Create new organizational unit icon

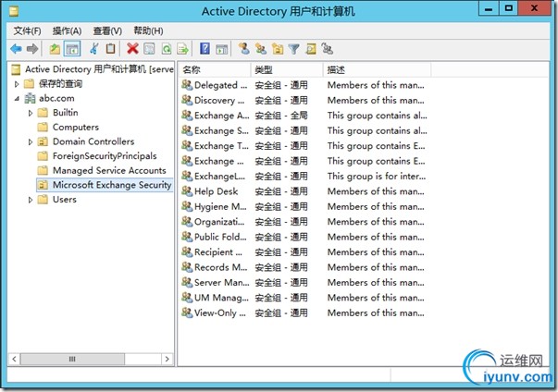278,49
